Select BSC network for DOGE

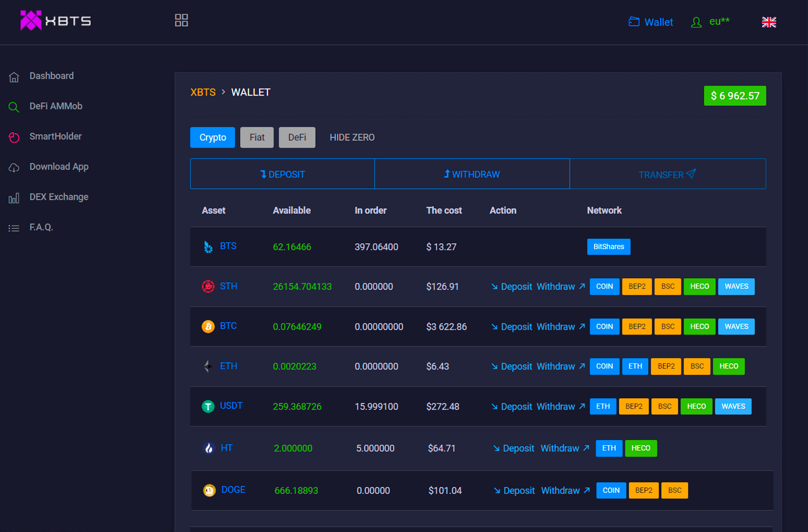[675, 490]
